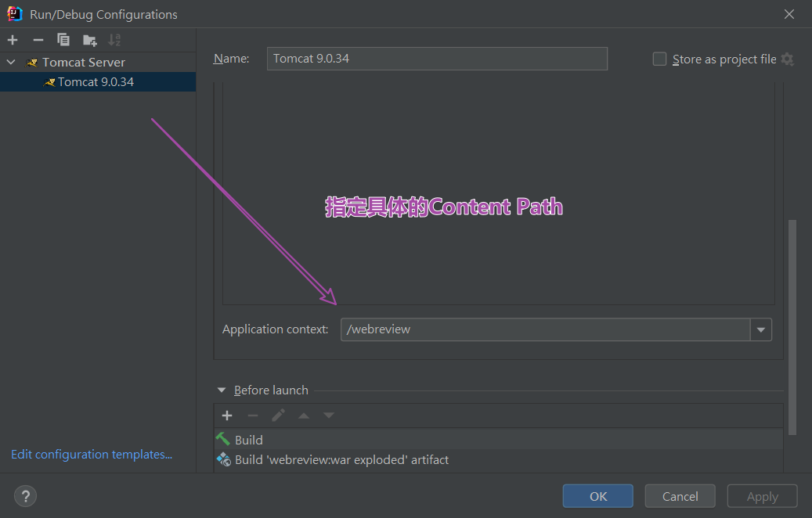The image size is (812, 518).
Task: Remove the Before launch task
Action: tap(253, 415)
